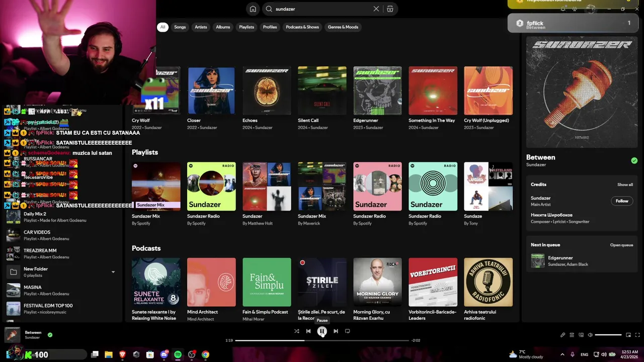Switch to Genres & Moods filter
Image resolution: width=644 pixels, height=362 pixels.
tap(343, 27)
